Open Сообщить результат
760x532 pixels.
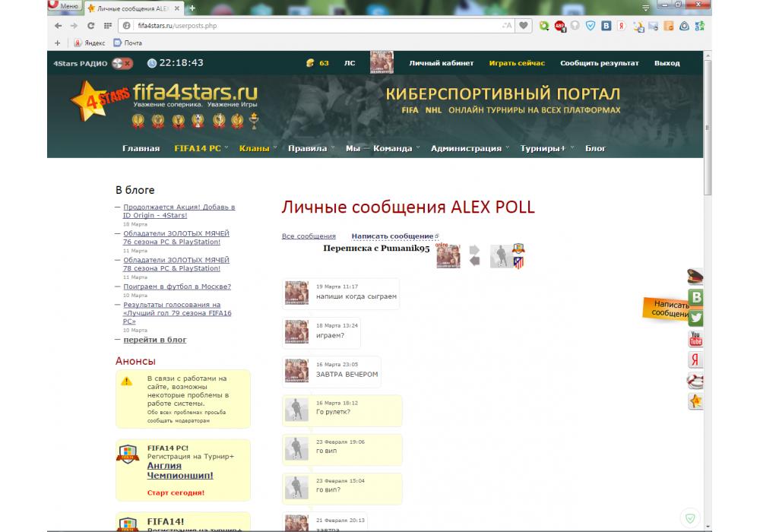point(600,63)
